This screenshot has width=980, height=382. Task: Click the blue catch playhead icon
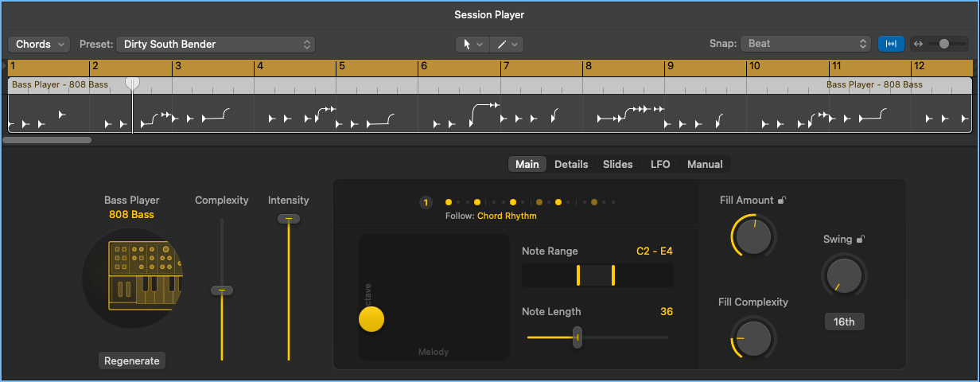891,45
